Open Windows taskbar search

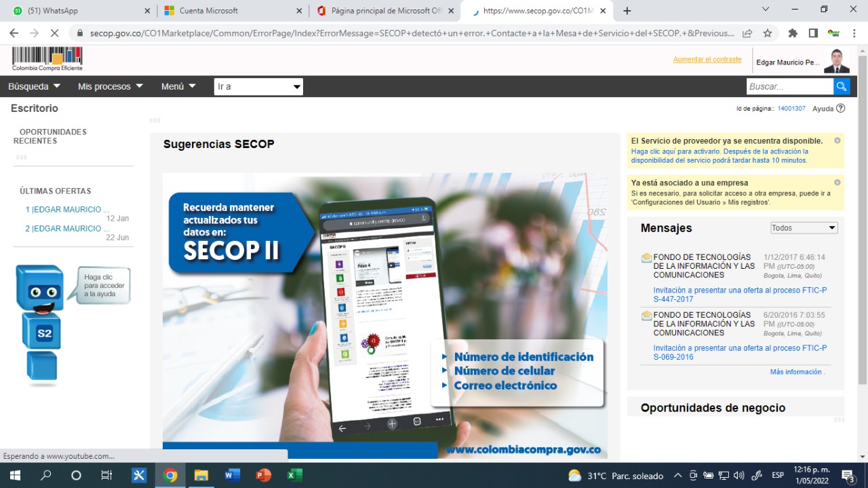click(45, 475)
